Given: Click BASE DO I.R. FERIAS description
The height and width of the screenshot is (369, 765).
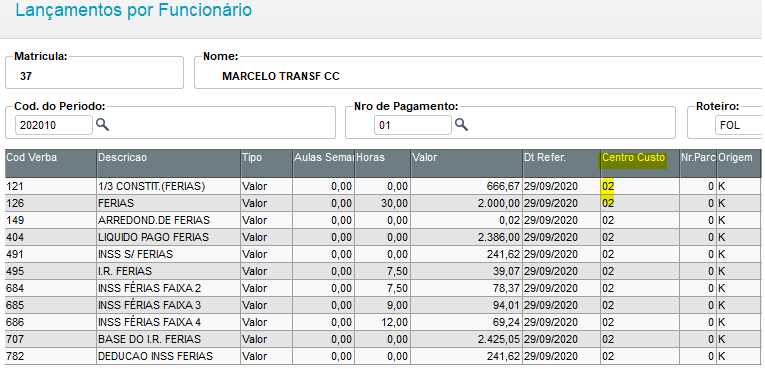Looking at the screenshot, I should 169,339.
